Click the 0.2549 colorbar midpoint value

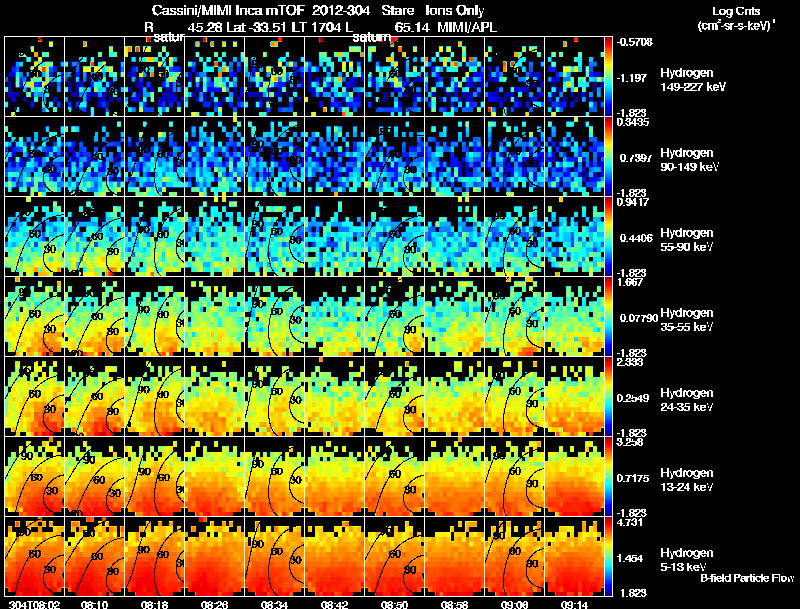[633, 398]
